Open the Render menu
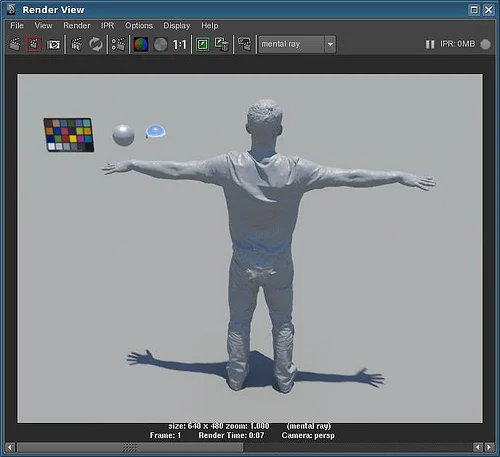The height and width of the screenshot is (457, 500). 77,26
